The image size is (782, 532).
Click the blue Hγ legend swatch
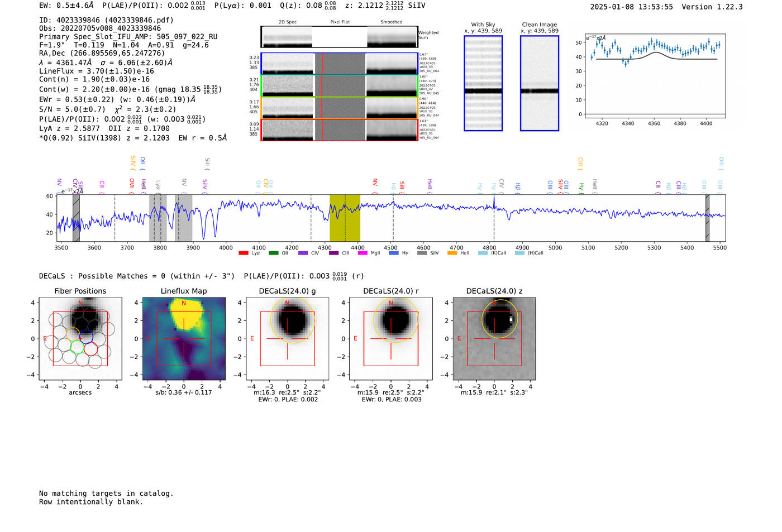(394, 253)
